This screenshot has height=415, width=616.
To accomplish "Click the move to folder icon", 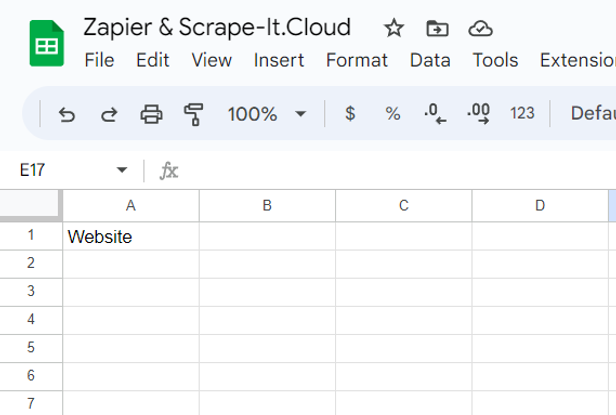I will pos(437,27).
